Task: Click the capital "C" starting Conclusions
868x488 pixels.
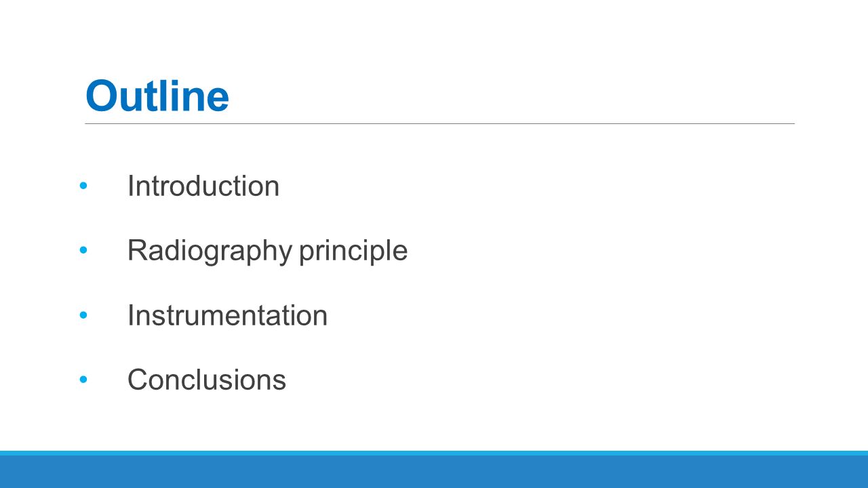Action: pyautogui.click(x=138, y=380)
